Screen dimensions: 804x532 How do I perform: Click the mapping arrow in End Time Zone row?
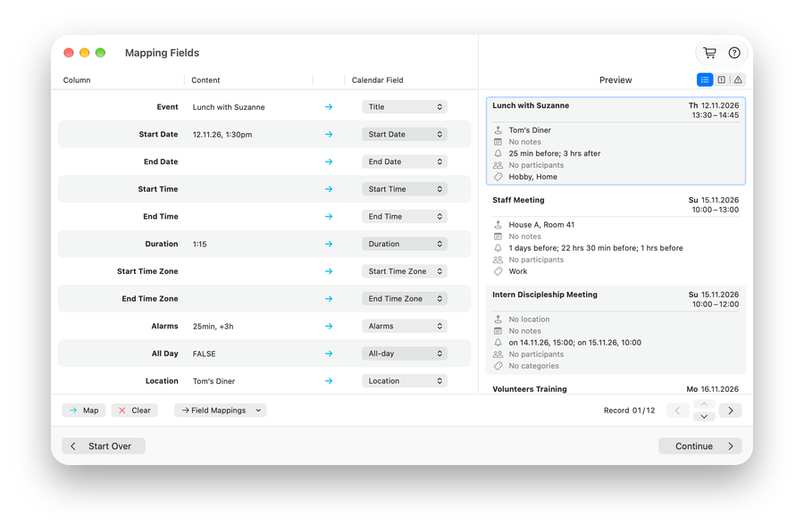[329, 299]
